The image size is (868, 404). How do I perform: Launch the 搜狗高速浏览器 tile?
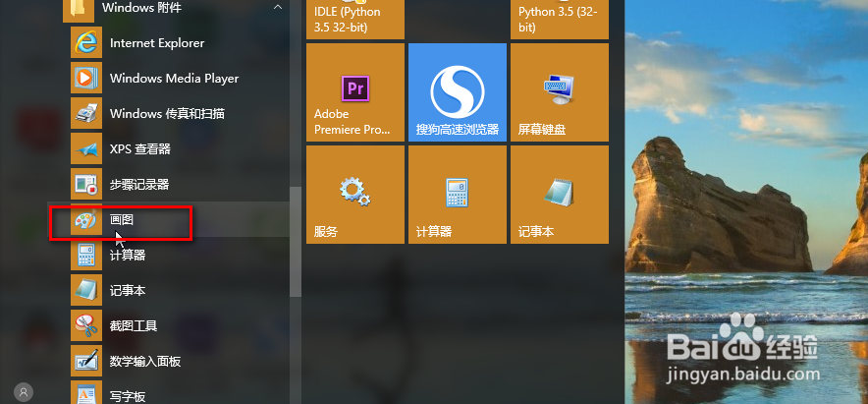coord(458,92)
